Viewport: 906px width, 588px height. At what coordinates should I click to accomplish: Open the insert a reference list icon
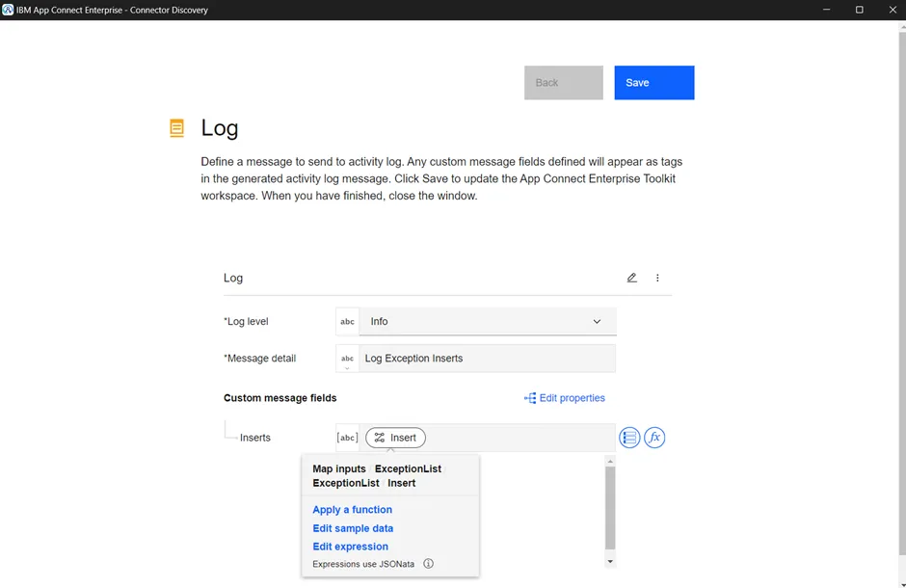[629, 438]
